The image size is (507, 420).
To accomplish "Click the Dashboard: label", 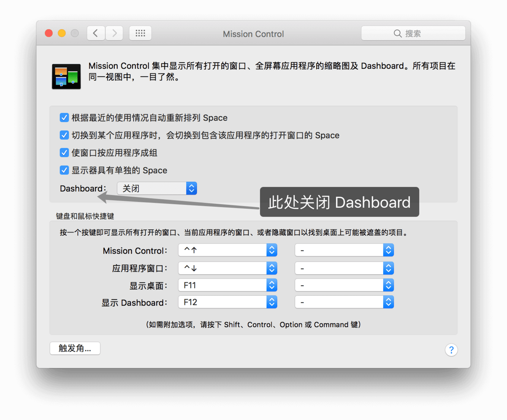I will (x=83, y=188).
